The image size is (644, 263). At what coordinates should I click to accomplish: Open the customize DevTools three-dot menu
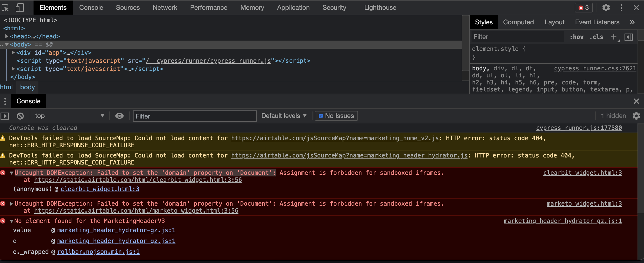point(622,8)
